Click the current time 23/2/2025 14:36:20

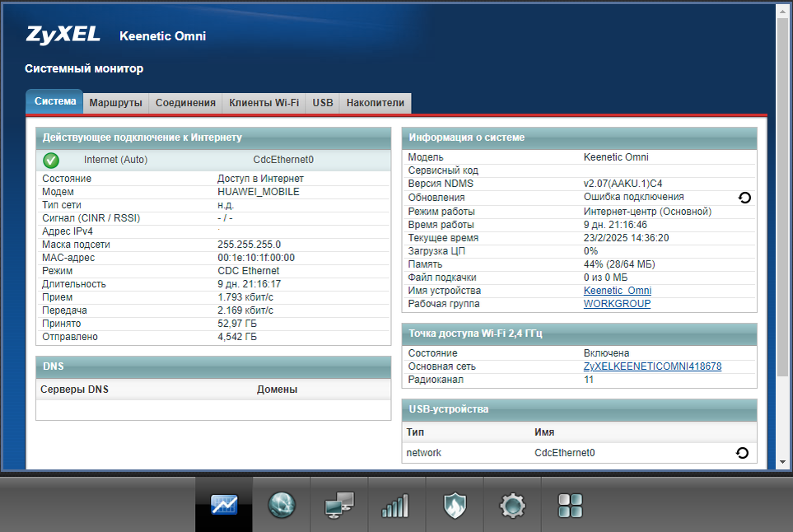[x=626, y=238]
